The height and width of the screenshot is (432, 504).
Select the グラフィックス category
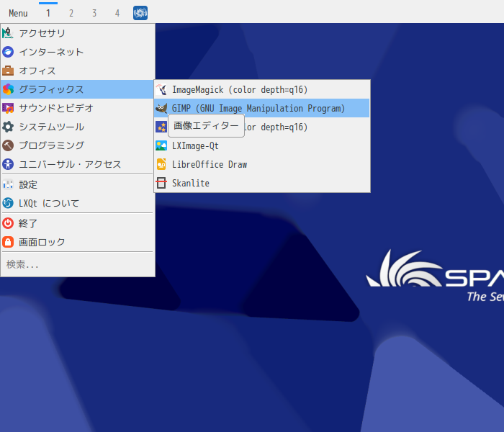point(77,89)
